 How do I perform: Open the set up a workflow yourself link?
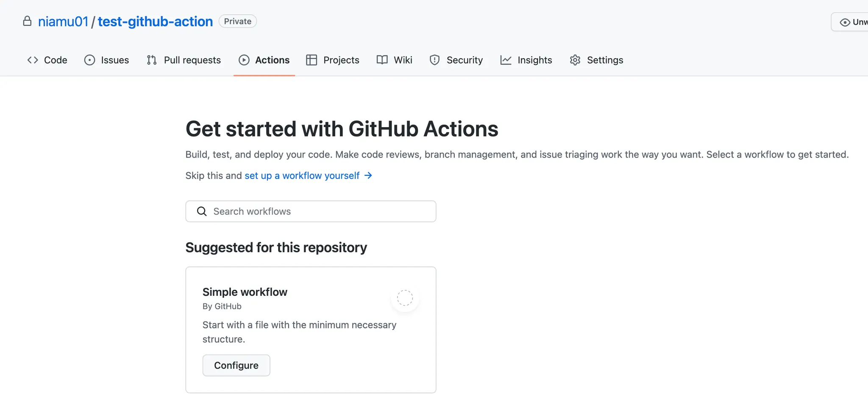302,176
